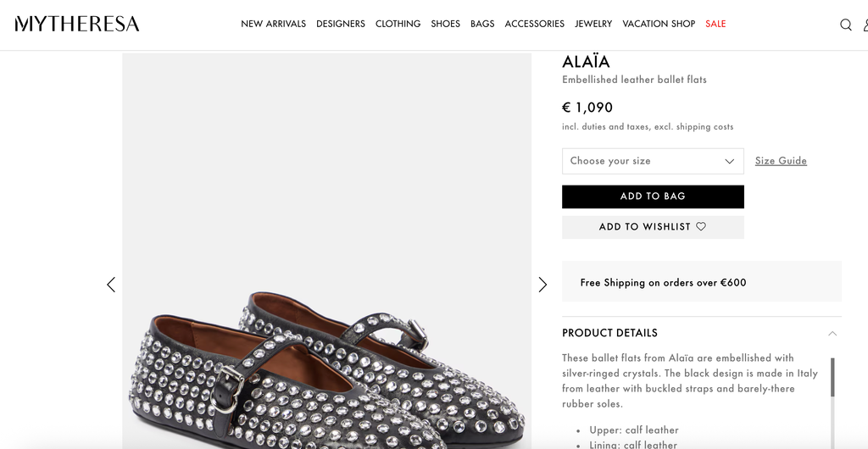868x449 pixels.
Task: Collapse the Product Details section
Action: [x=832, y=333]
